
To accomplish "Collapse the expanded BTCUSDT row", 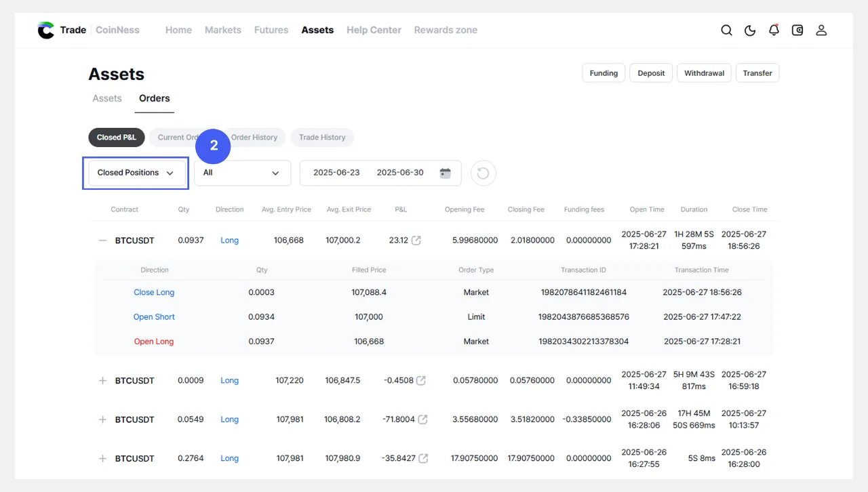I will pyautogui.click(x=102, y=240).
